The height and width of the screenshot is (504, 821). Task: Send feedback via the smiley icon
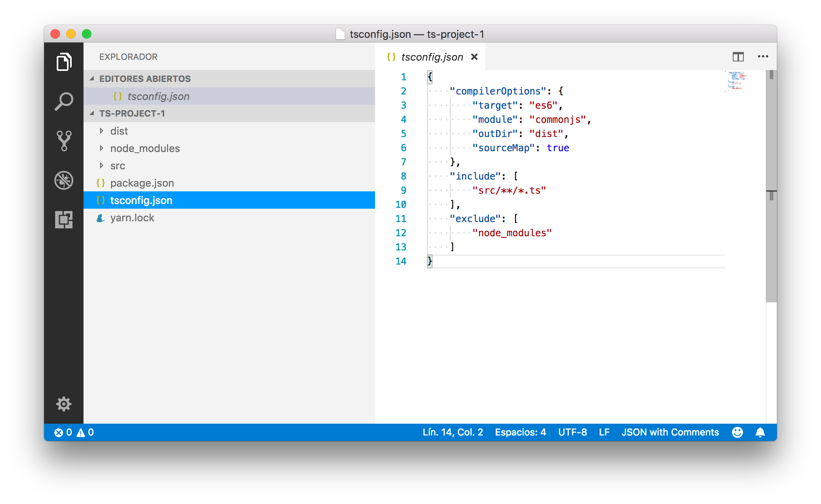[x=737, y=432]
